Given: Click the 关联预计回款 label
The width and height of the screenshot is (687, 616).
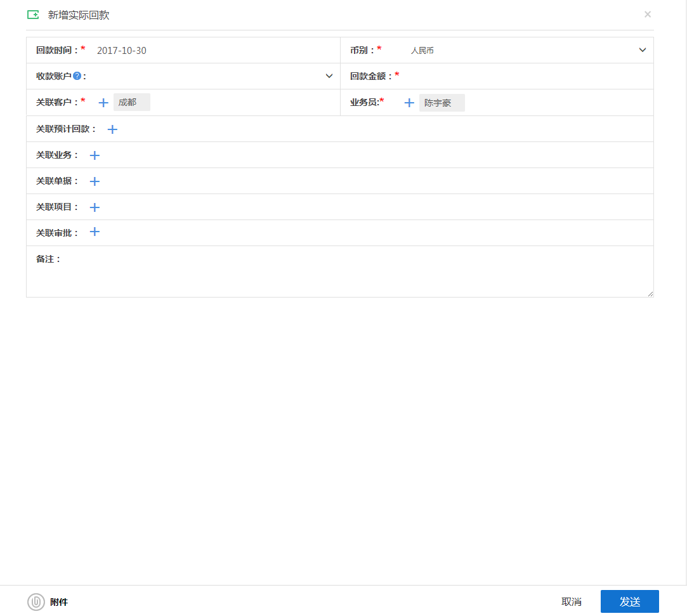Looking at the screenshot, I should pyautogui.click(x=65, y=129).
